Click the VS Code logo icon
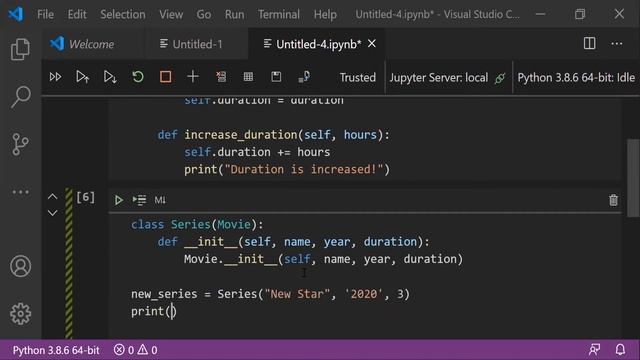This screenshot has height=360, width=640. (x=16, y=14)
